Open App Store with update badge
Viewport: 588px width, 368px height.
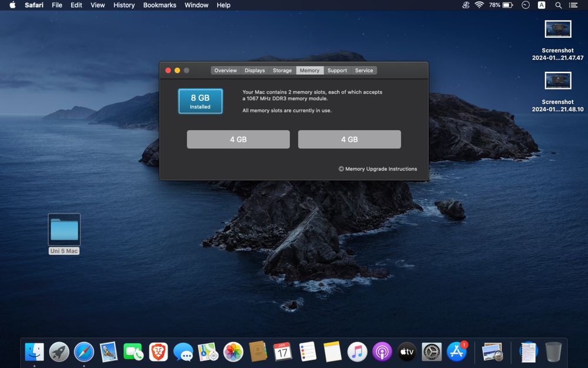pyautogui.click(x=456, y=352)
